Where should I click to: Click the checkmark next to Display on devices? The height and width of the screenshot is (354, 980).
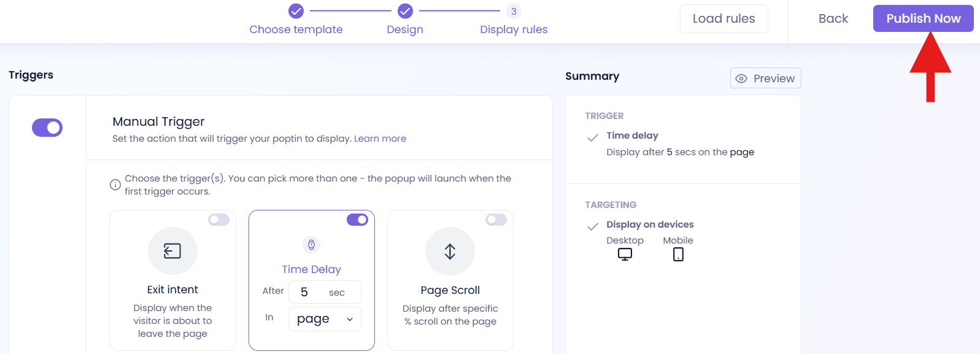pos(593,226)
